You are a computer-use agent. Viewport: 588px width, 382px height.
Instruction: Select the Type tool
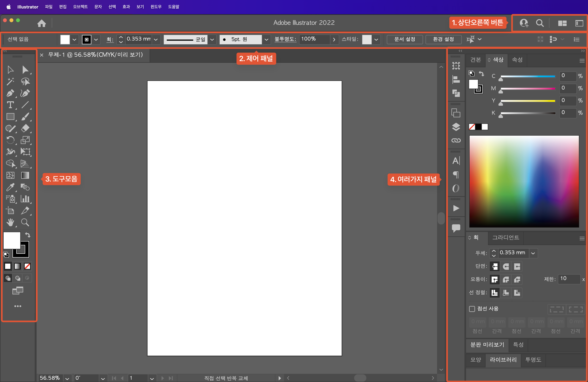pos(10,105)
